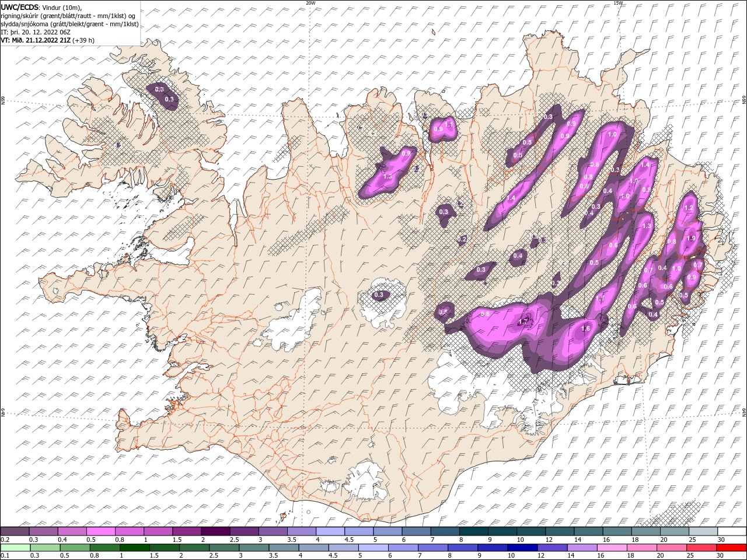
Task: Click the '15W' longitude label
Action: tap(618, 3)
